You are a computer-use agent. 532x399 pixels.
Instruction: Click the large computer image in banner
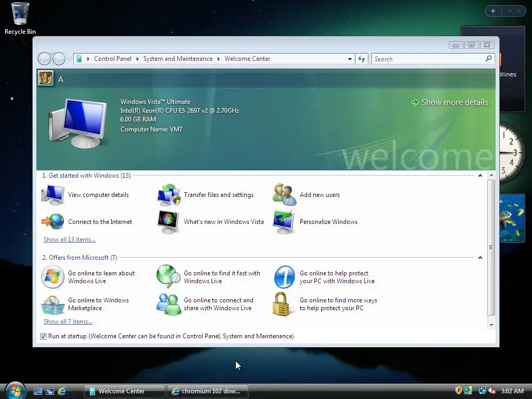(x=78, y=124)
